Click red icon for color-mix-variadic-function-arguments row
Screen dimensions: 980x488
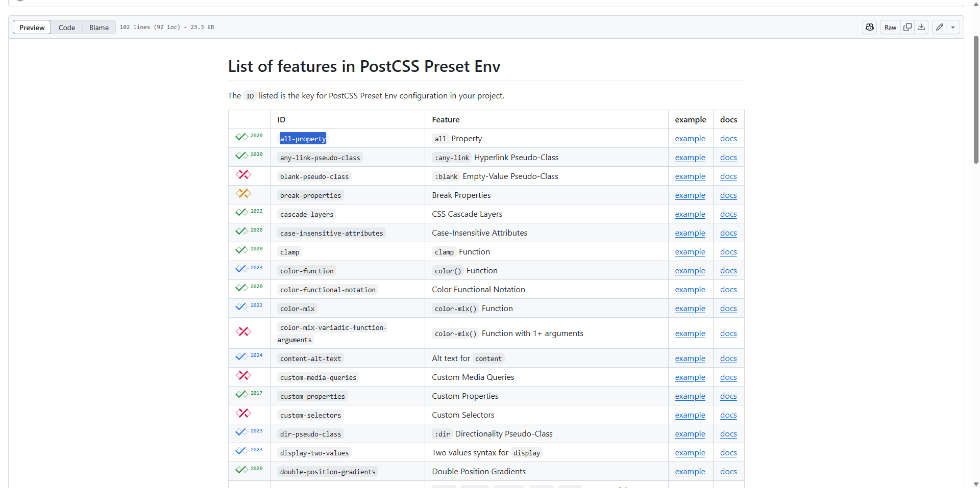[x=243, y=331]
